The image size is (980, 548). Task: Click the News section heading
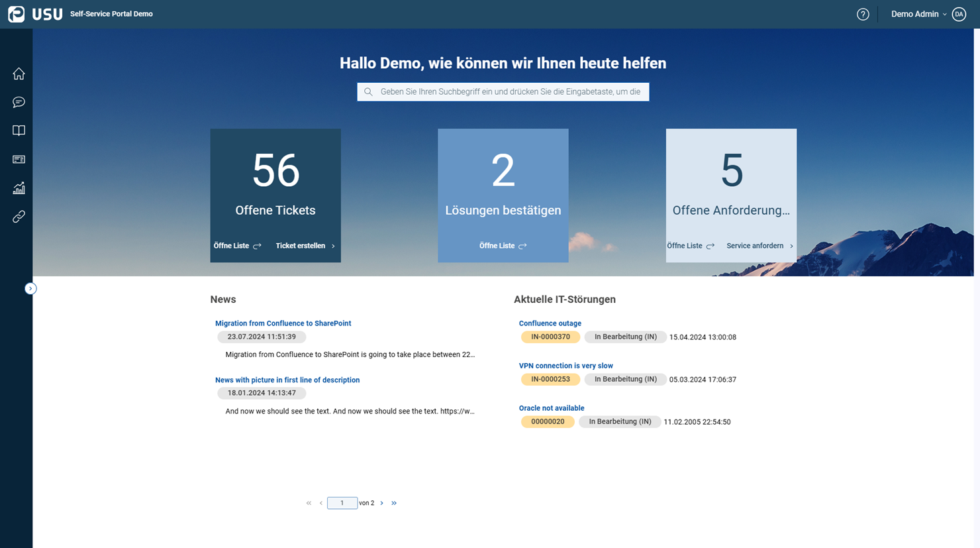point(223,300)
